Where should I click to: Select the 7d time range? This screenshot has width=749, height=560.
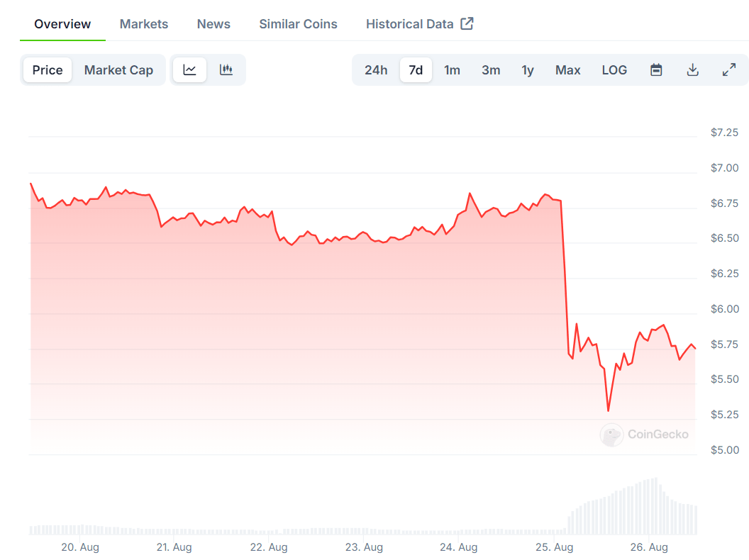point(416,69)
